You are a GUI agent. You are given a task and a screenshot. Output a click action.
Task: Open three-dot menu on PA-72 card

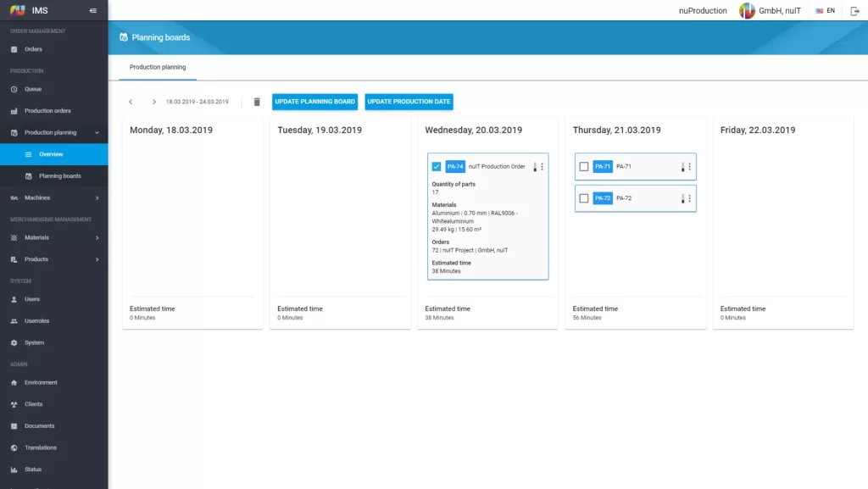click(690, 198)
